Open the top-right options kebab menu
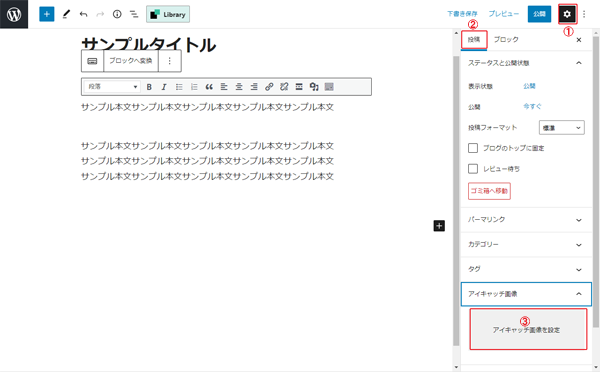The image size is (600, 372). click(584, 14)
